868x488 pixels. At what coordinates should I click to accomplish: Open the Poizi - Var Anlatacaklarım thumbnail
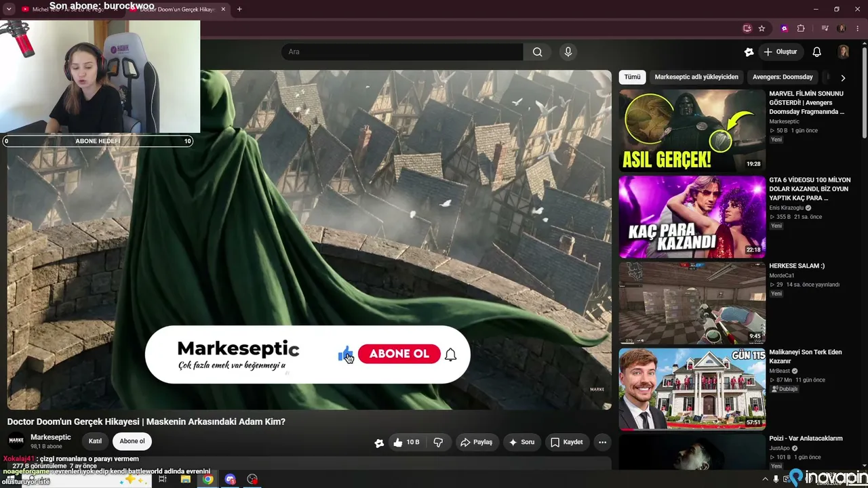(692, 451)
